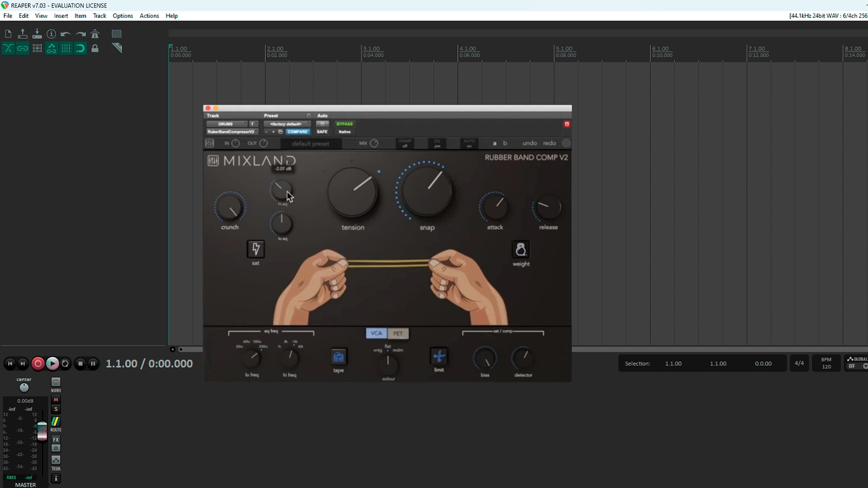
Task: Click the plugin undo text button
Action: pos(529,144)
